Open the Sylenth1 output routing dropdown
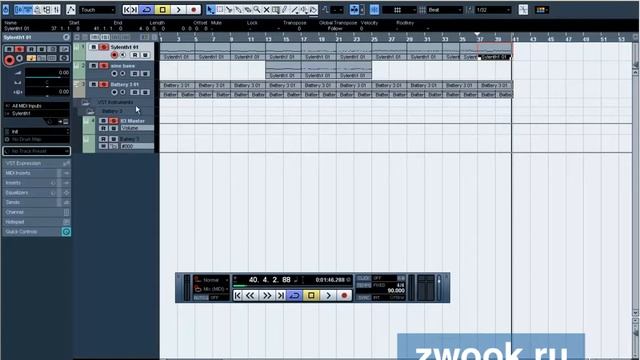 coord(37,113)
